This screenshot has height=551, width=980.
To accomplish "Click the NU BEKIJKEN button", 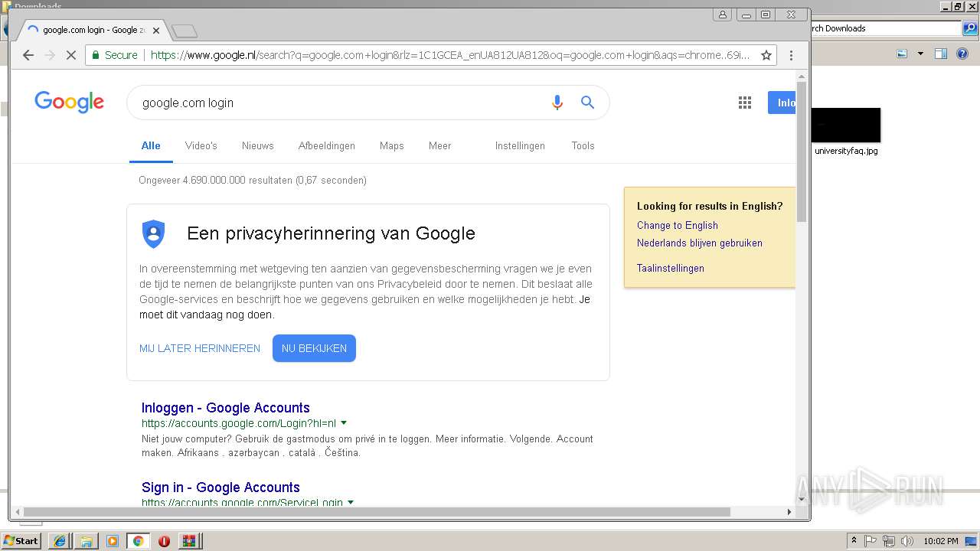I will pos(314,348).
